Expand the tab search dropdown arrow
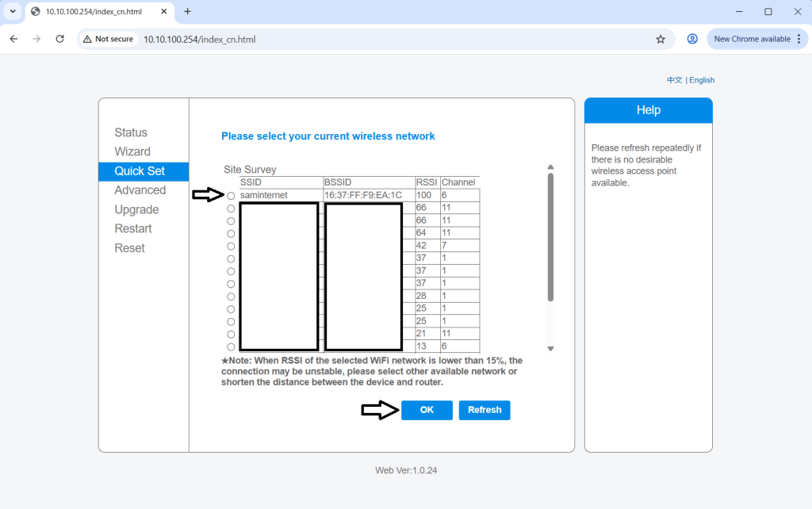This screenshot has width=812, height=509. pyautogui.click(x=13, y=12)
